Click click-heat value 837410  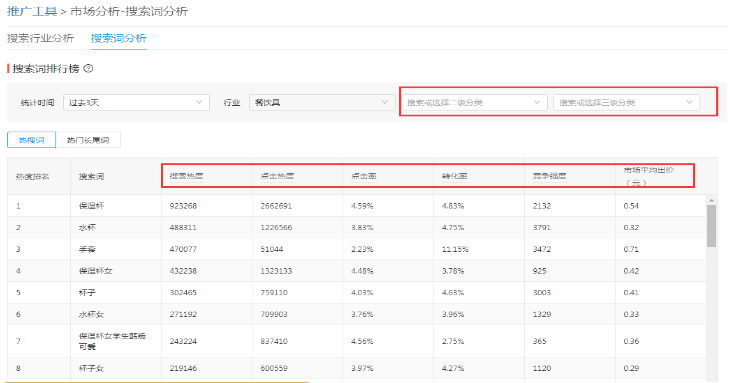[274, 342]
